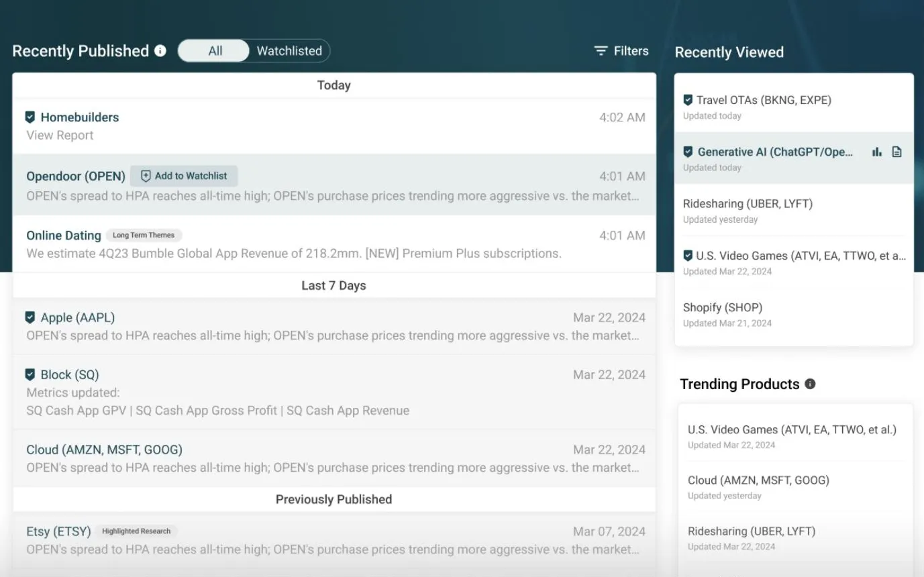The image size is (924, 577).
Task: Open Travel OTAs (BKNG, EXPE) in Recently Viewed
Action: (764, 100)
